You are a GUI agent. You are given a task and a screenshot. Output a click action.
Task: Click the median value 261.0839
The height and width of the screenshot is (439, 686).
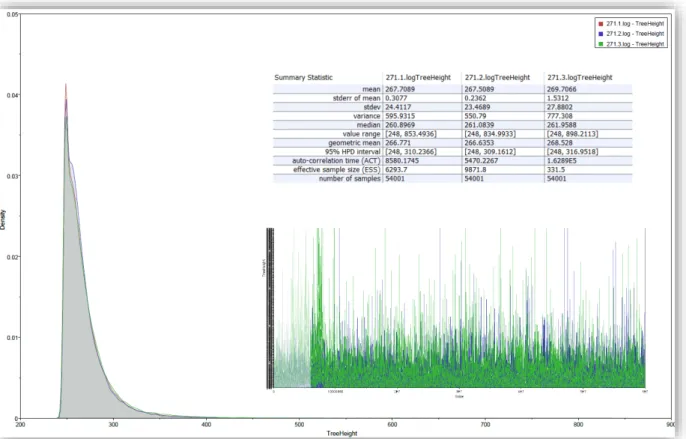click(x=479, y=125)
